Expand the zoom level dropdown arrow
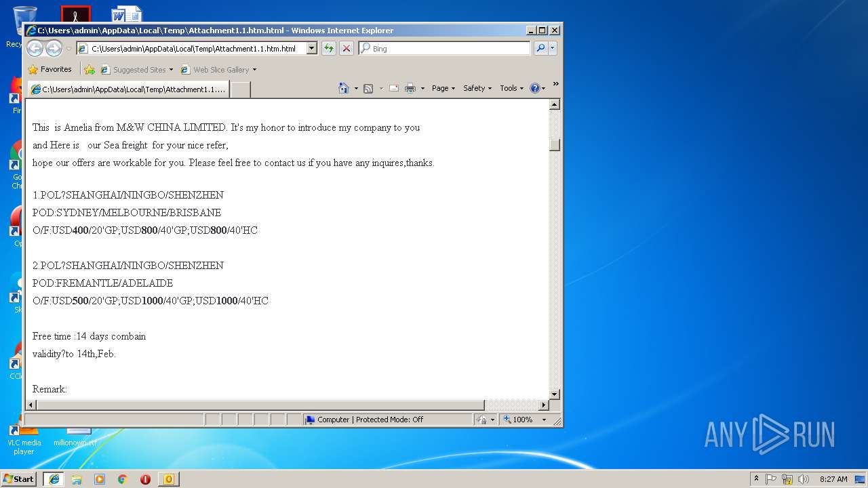The image size is (868, 488). coord(544,420)
